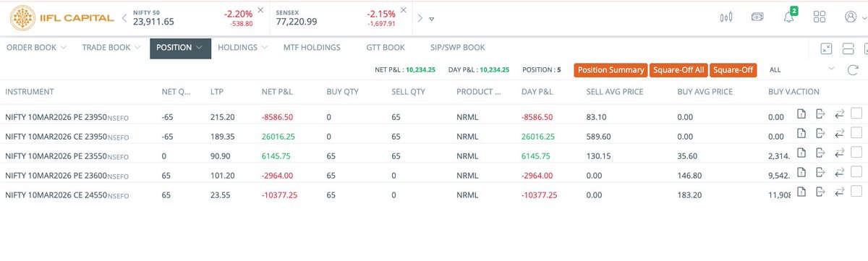Viewport: 868px width, 261px height.
Task: Click exit icon for CE 23950 row
Action: 820,132
